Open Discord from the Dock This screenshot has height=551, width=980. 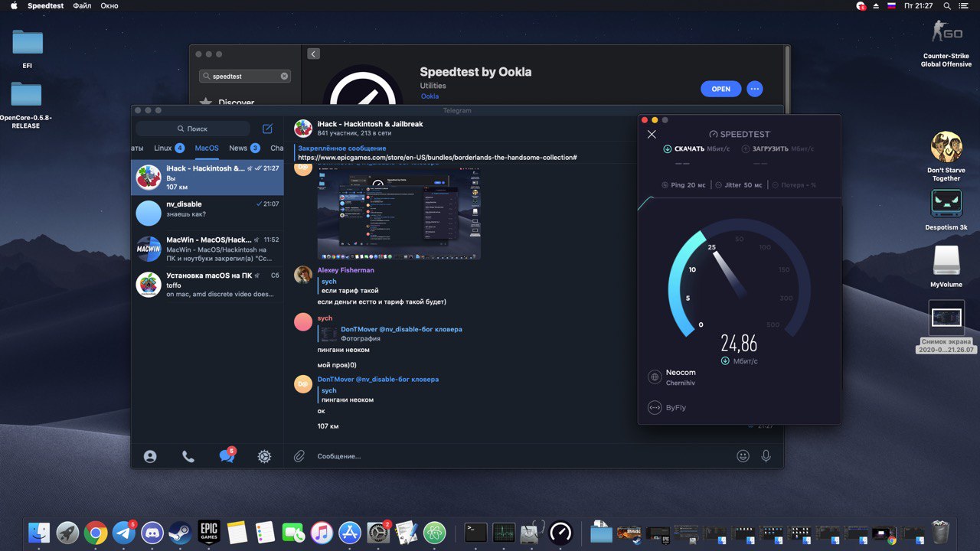(x=152, y=533)
